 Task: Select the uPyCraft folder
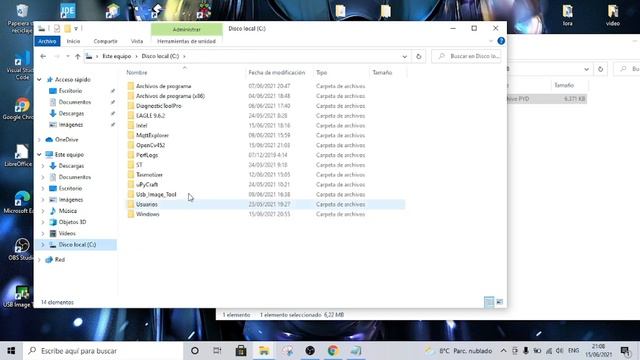147,184
